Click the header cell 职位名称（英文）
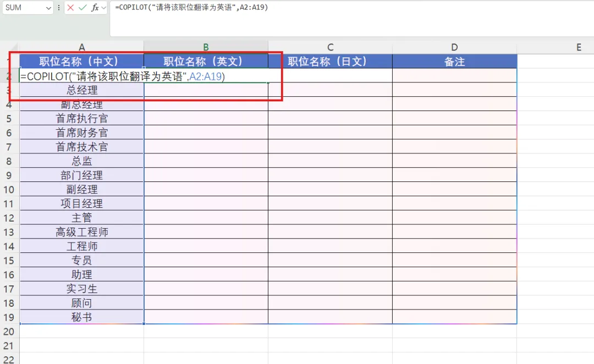The width and height of the screenshot is (594, 364). pyautogui.click(x=206, y=62)
